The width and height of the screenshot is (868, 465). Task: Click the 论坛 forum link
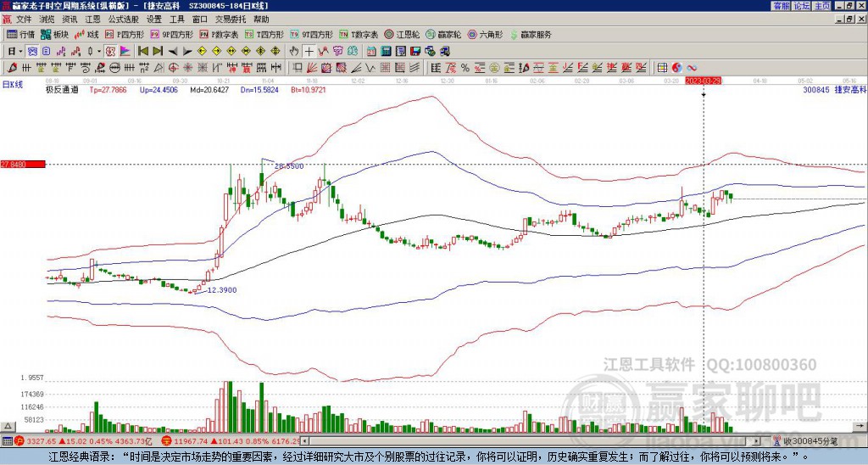coord(801,6)
